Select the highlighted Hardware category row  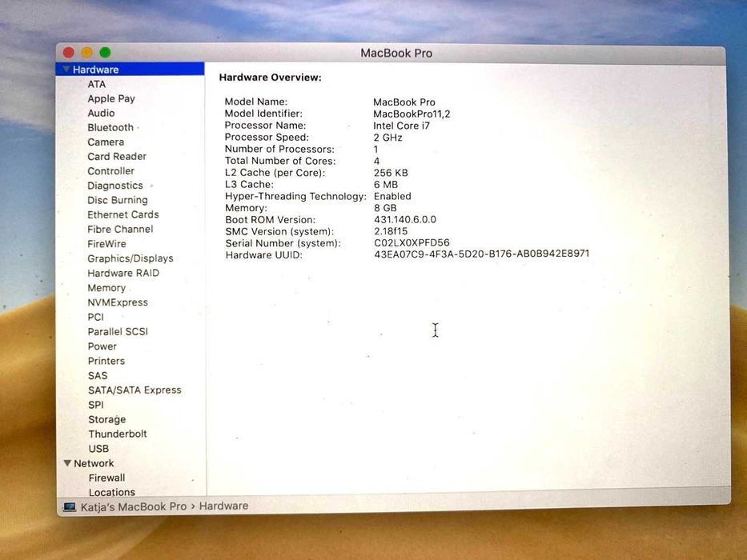[x=130, y=69]
